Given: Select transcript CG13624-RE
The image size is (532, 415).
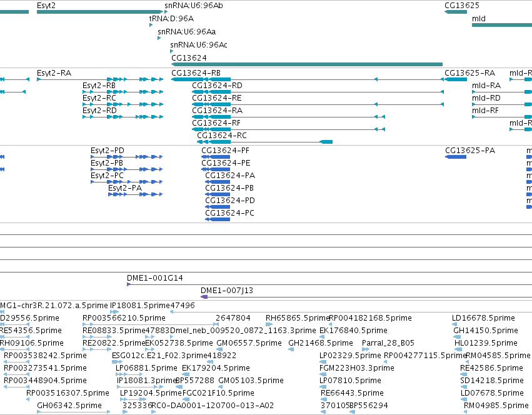Looking at the screenshot, I should coord(318,104).
